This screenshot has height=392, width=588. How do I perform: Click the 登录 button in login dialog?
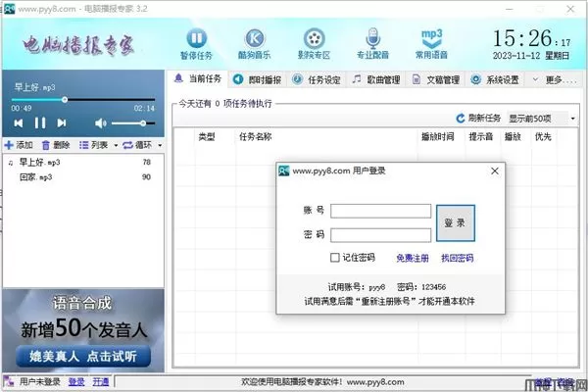coord(456,223)
